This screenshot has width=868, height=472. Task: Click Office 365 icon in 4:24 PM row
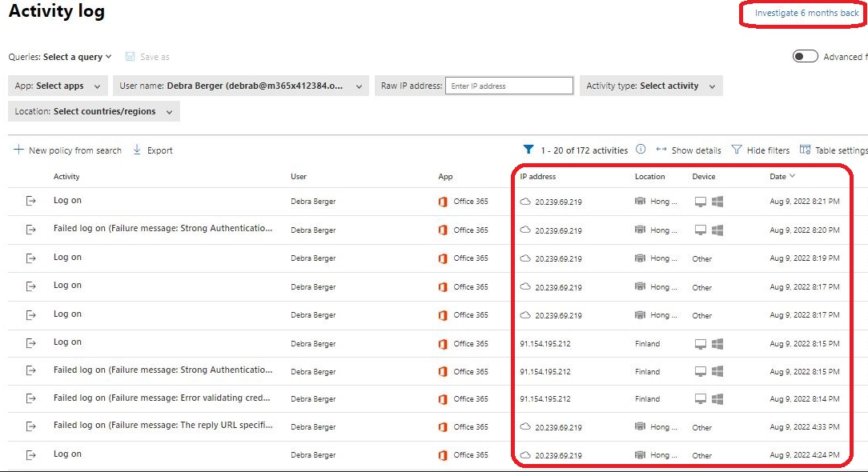pos(443,455)
